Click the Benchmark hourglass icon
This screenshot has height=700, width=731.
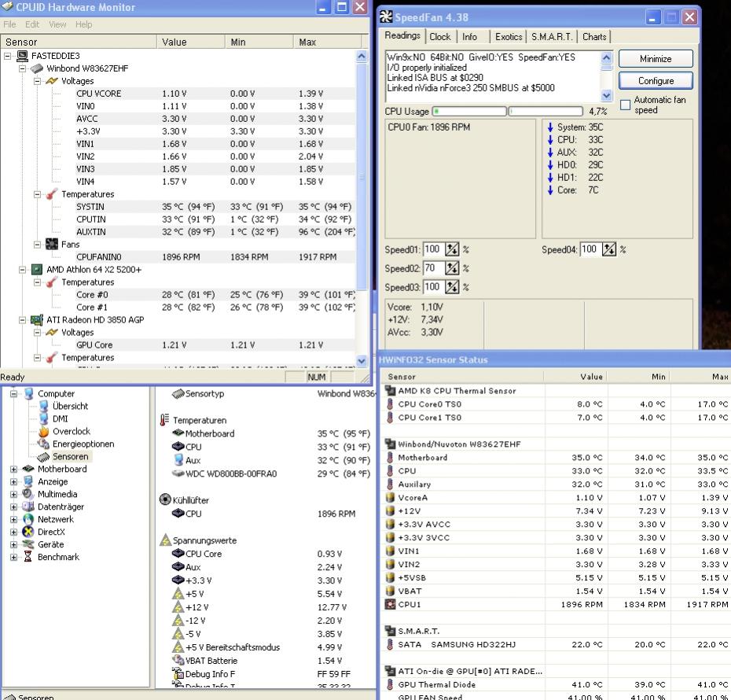click(x=28, y=556)
